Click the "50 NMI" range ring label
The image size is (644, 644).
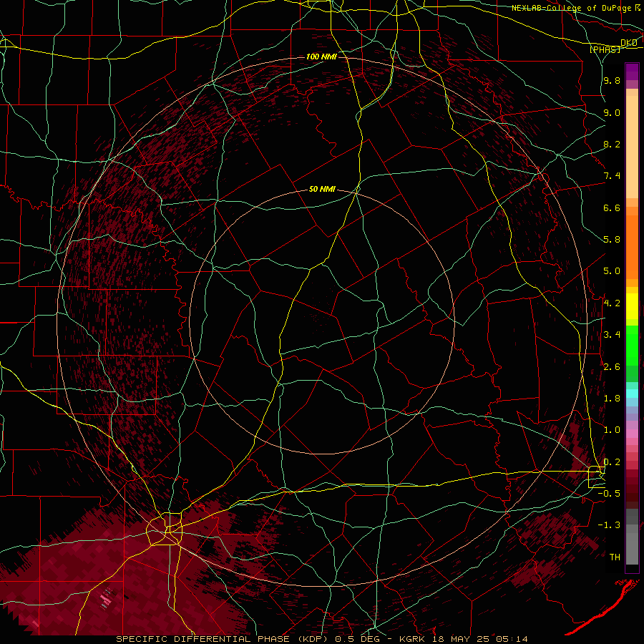click(322, 190)
